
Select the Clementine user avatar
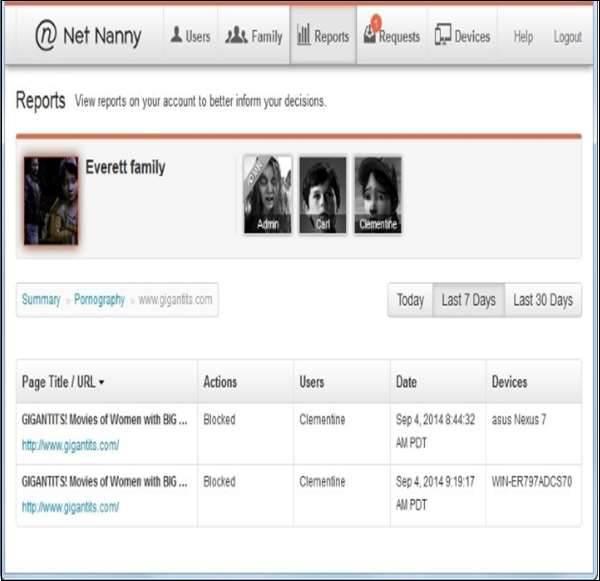377,194
